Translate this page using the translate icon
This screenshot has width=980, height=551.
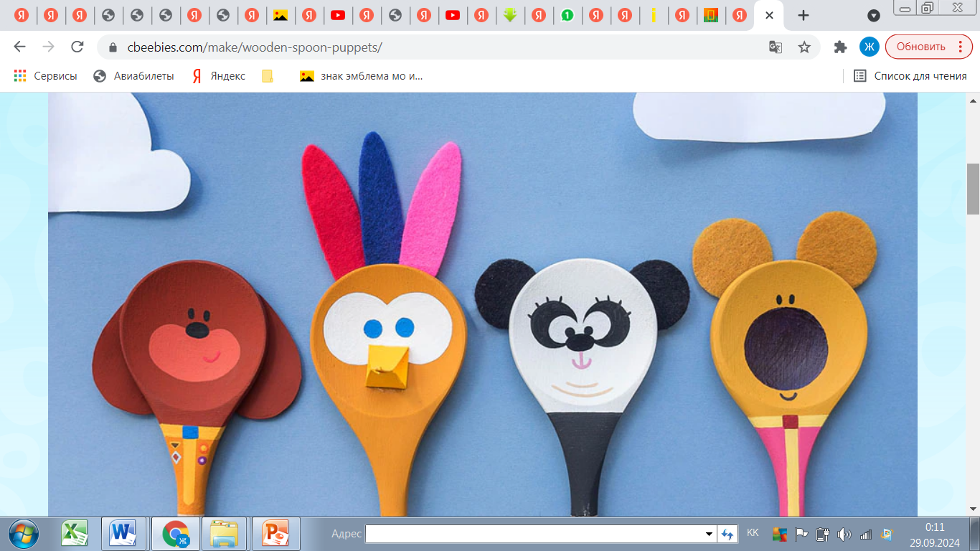pos(776,47)
